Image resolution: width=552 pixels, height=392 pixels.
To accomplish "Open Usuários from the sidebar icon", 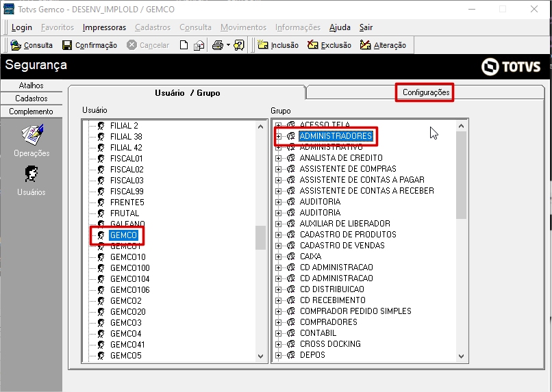I will (32, 174).
